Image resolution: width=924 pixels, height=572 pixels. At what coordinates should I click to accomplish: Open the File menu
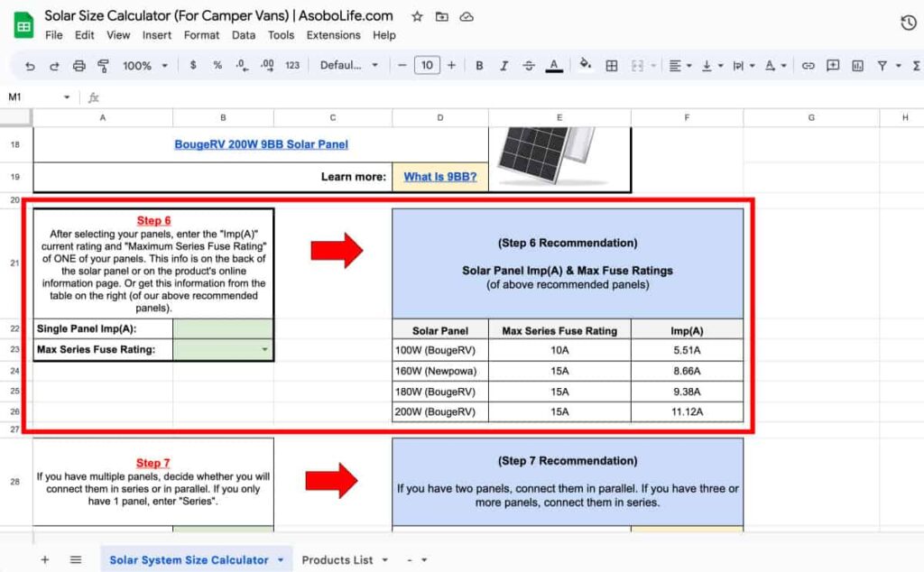[x=53, y=35]
